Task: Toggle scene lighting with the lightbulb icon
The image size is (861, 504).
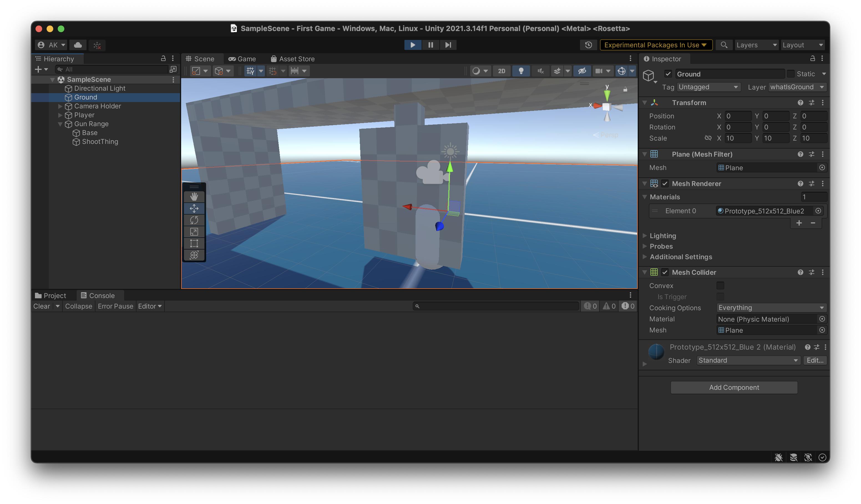Action: click(x=521, y=71)
